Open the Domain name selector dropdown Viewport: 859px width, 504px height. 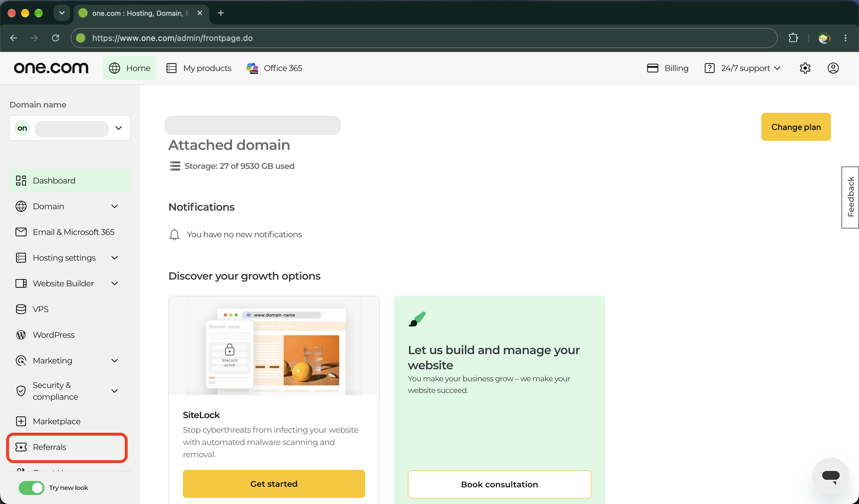70,128
